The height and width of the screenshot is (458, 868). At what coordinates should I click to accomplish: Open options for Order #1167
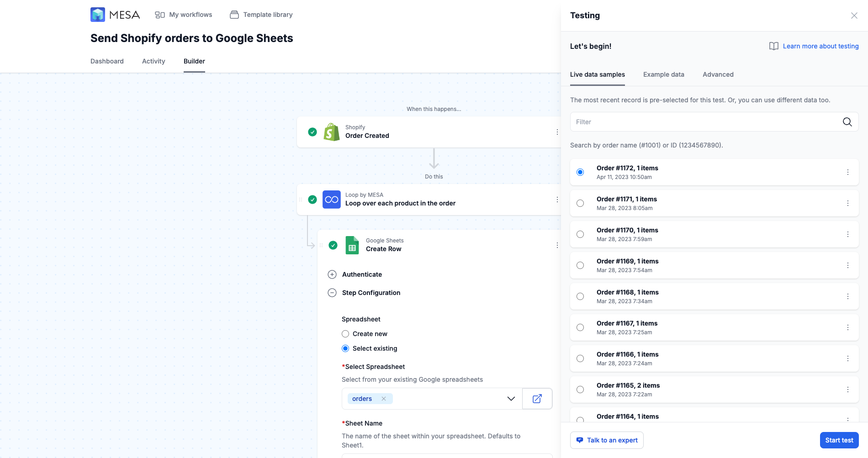click(x=848, y=327)
